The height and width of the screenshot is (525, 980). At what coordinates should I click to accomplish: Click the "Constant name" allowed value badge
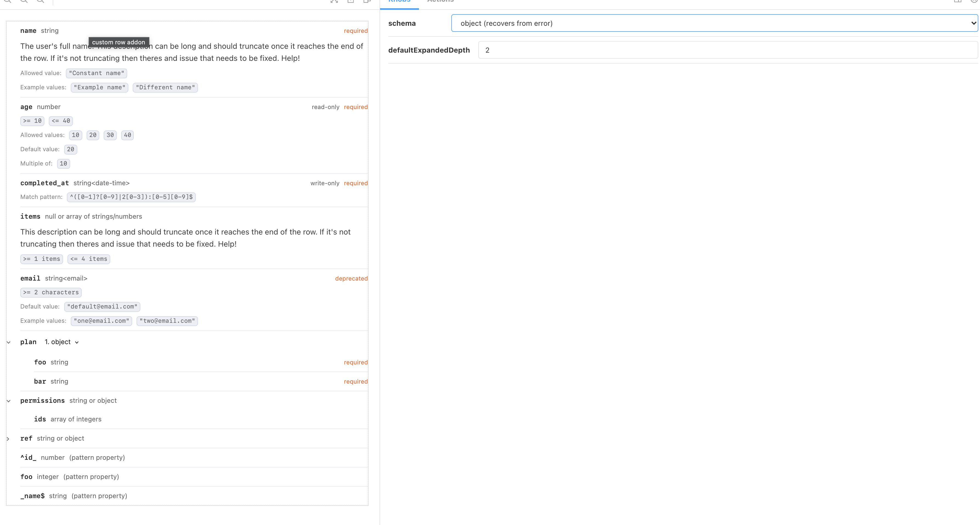pyautogui.click(x=96, y=73)
